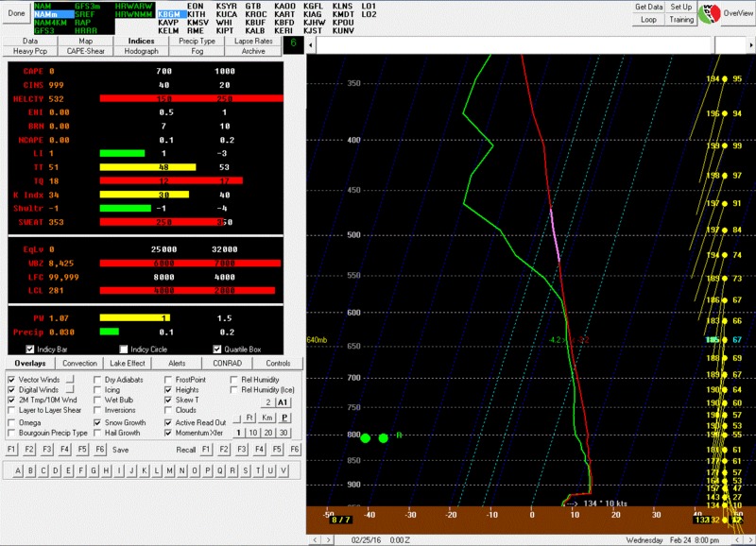
Task: Switch height units to Ft
Action: (249, 418)
